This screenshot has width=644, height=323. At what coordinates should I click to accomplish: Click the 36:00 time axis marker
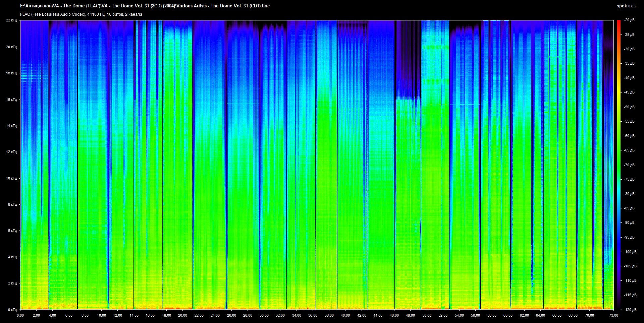[x=313, y=315]
